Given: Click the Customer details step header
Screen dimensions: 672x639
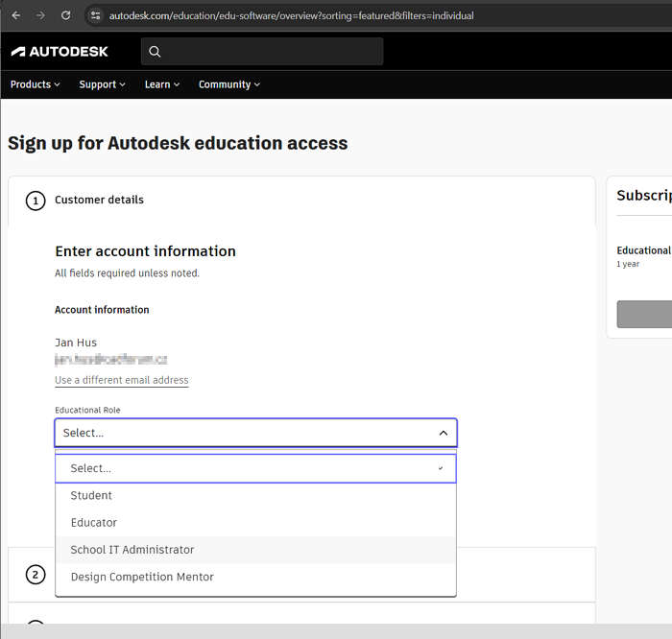Looking at the screenshot, I should tap(99, 200).
